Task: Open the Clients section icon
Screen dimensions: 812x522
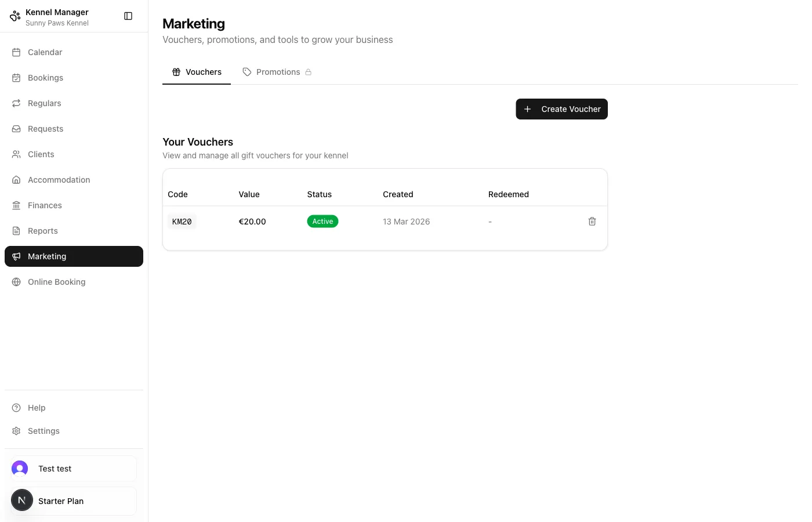Action: (x=16, y=154)
